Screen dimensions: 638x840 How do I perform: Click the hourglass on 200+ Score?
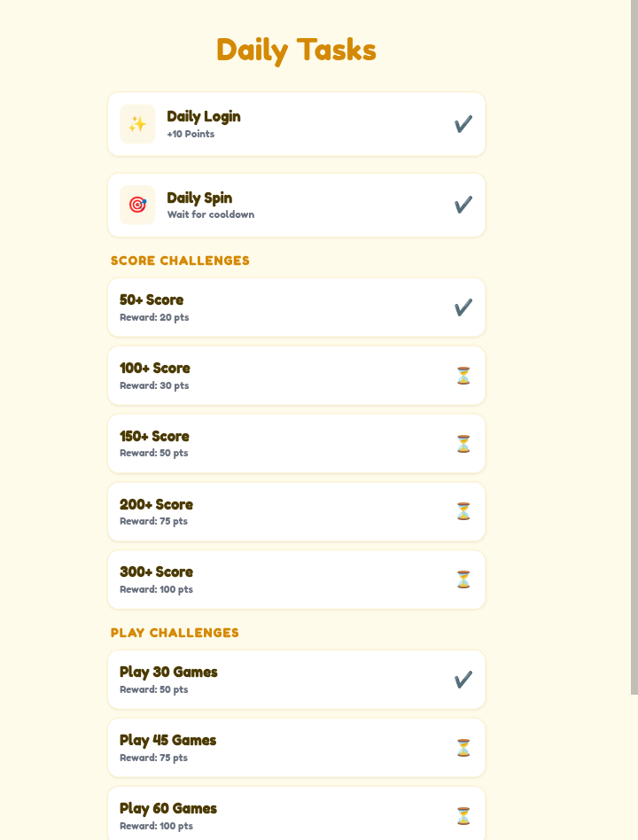(463, 511)
